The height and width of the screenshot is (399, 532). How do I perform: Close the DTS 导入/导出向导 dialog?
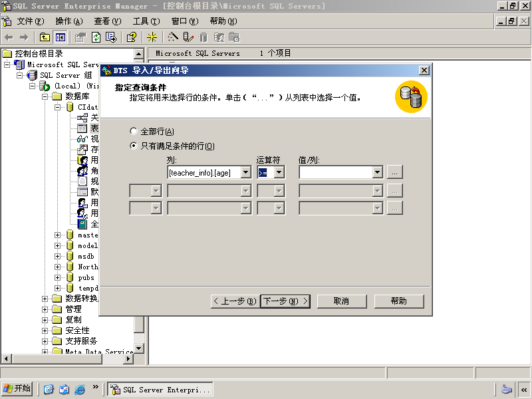424,70
